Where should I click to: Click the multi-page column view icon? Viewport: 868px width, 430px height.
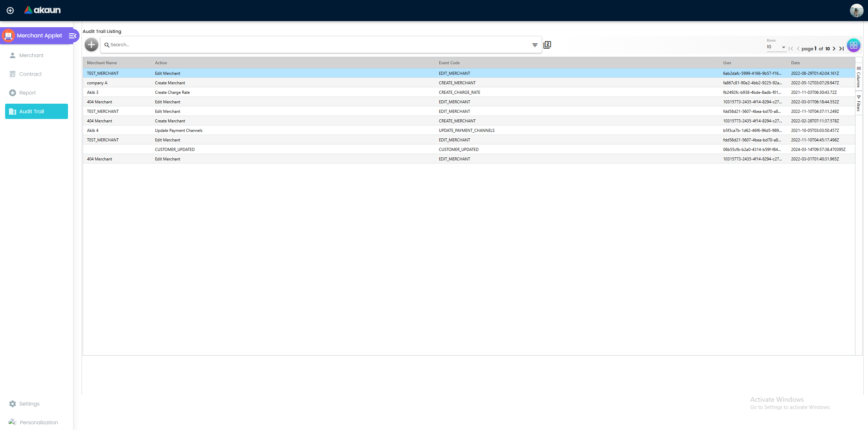547,45
